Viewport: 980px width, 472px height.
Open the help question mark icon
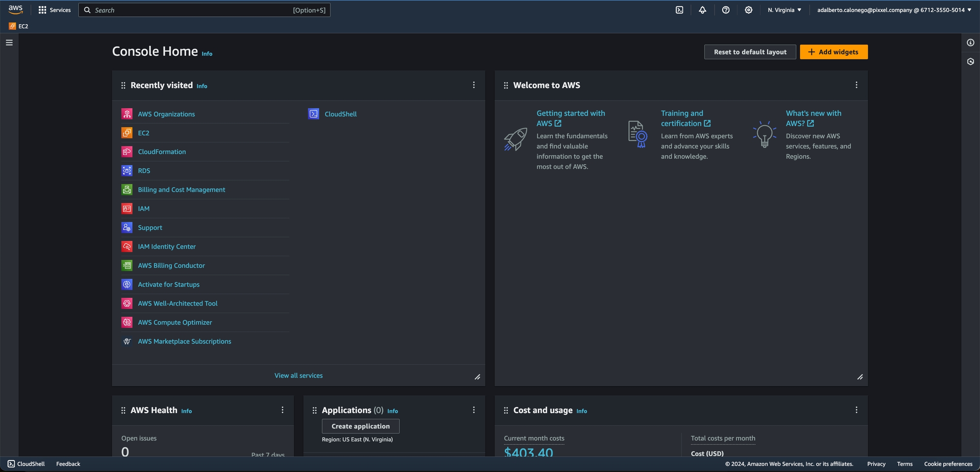[x=726, y=10]
